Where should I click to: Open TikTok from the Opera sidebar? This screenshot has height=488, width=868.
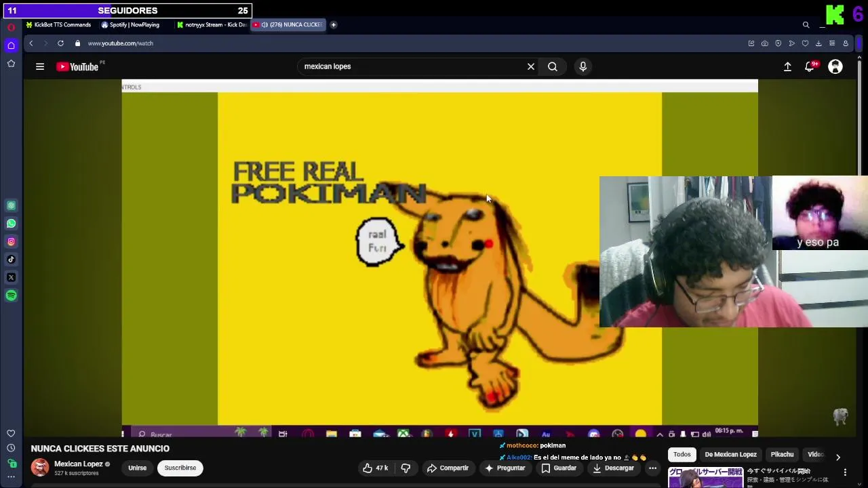tap(11, 259)
